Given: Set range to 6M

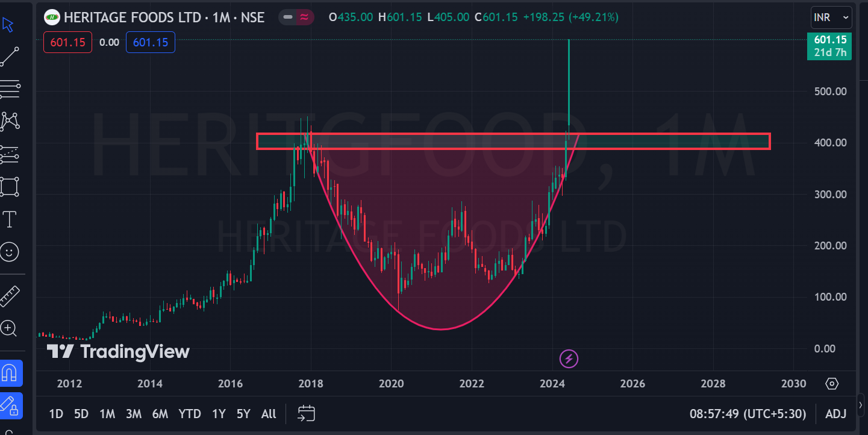Looking at the screenshot, I should (x=160, y=414).
